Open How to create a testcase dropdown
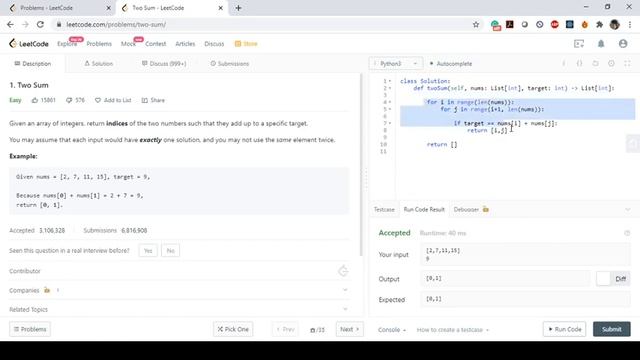640x360 pixels. [x=453, y=330]
